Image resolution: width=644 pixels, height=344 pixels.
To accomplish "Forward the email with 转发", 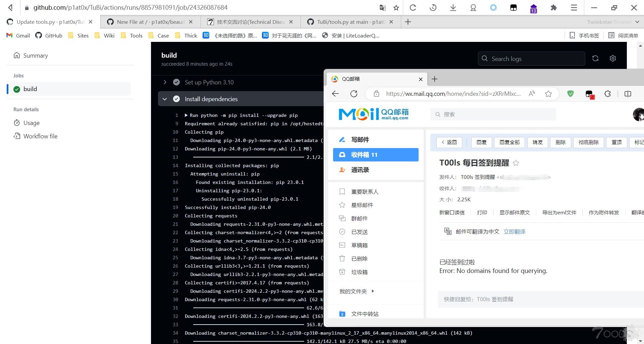I will (x=538, y=142).
